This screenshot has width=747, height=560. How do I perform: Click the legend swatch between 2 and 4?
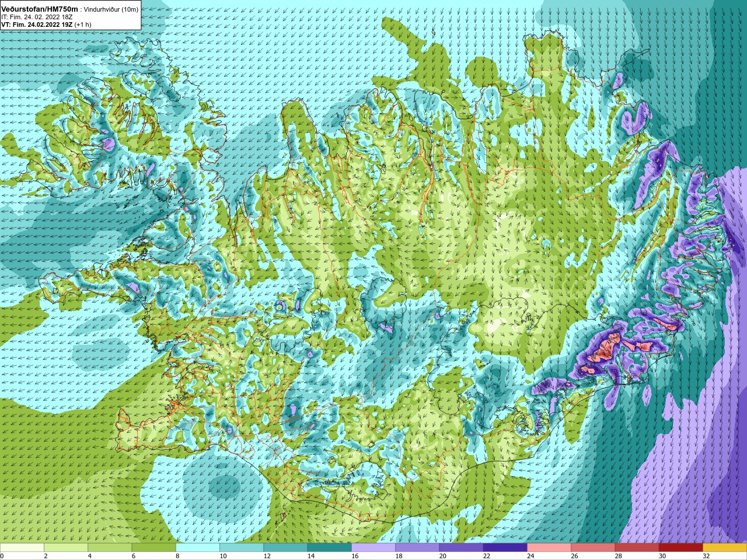[x=66, y=547]
